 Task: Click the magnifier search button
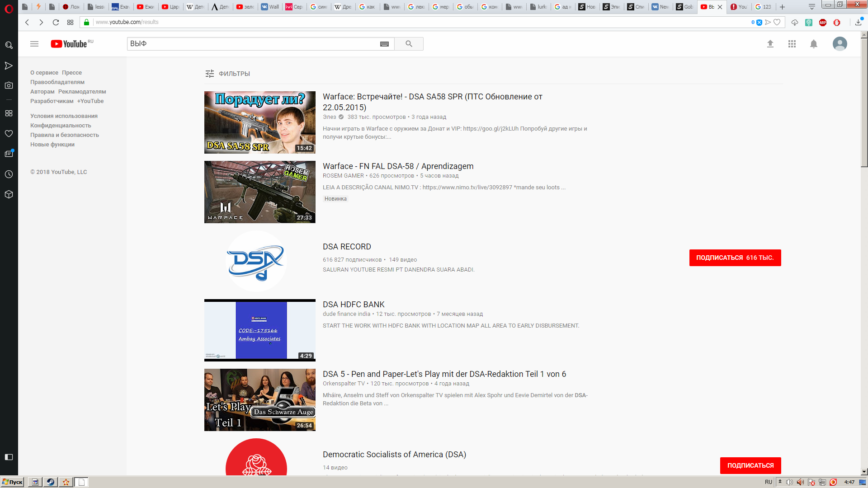point(409,44)
